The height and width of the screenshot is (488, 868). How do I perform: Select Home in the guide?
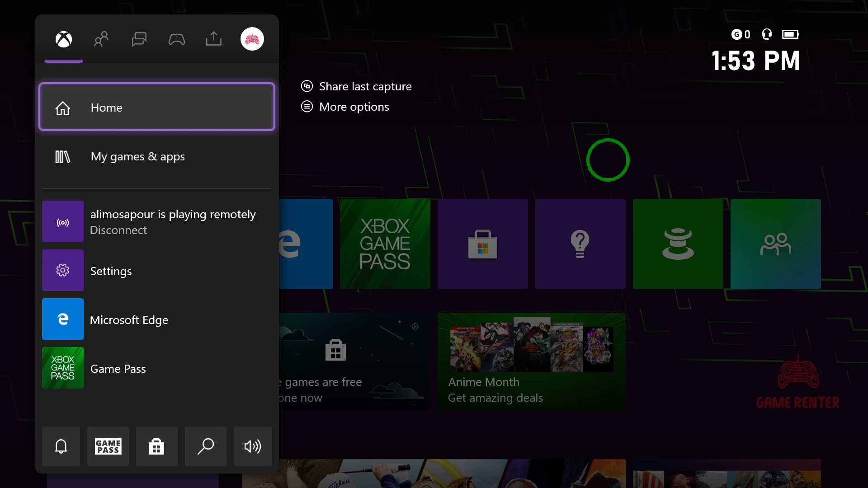pyautogui.click(x=157, y=107)
